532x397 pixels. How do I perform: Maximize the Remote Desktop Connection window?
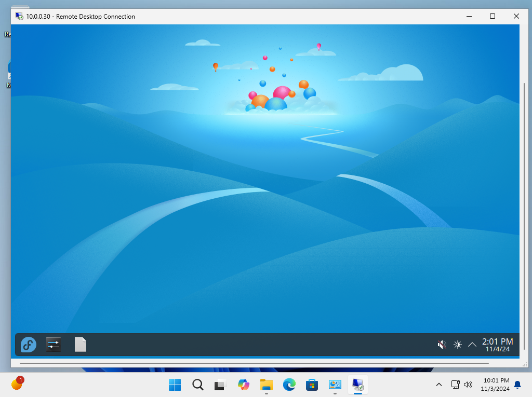click(x=493, y=16)
